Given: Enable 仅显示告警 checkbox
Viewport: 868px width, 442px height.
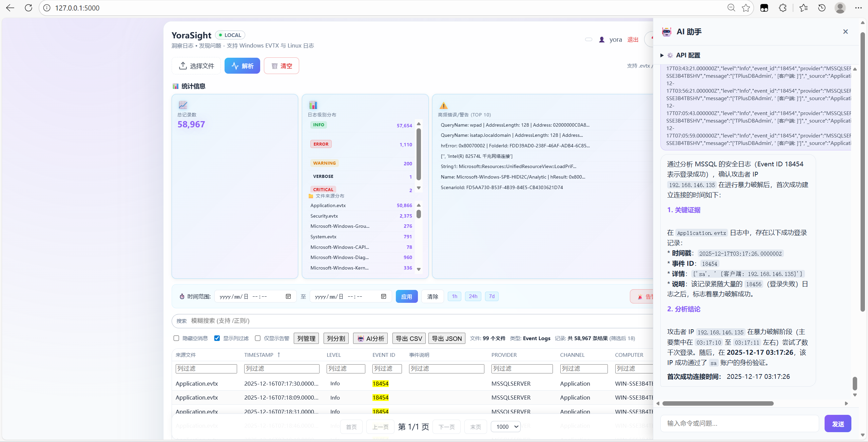Looking at the screenshot, I should [x=258, y=338].
